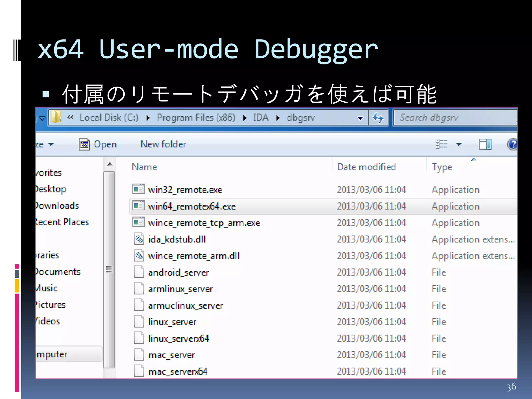Click the double chevron before Local Disk
Viewport: 532px width, 399px height.
point(70,117)
